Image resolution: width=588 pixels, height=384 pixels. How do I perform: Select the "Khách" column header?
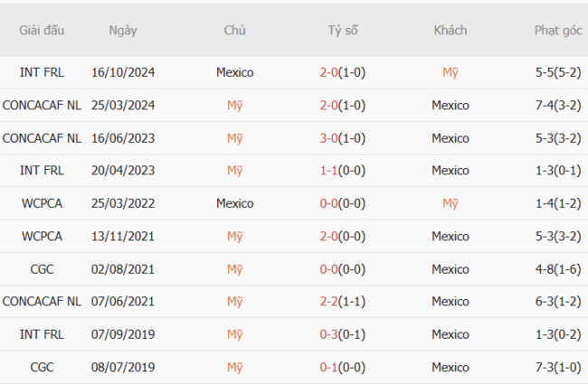[450, 30]
